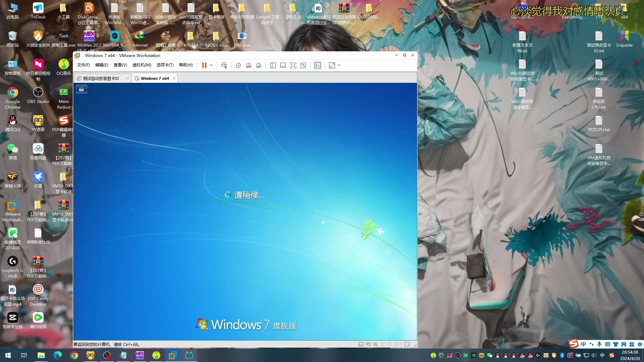Screen dimensions: 644x362
Task: Select the 新建文本文档.txt file on desktop
Action: pyautogui.click(x=522, y=42)
